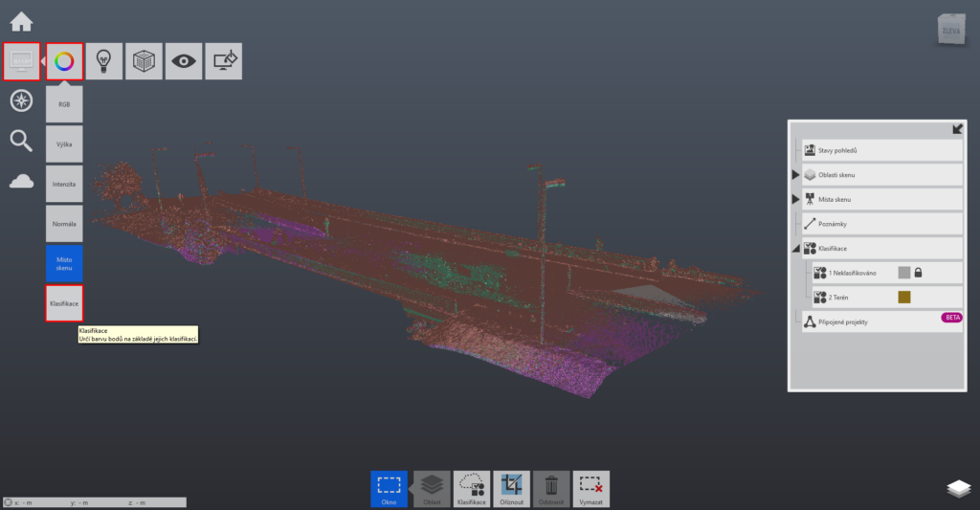Click the magnifying glass search icon
980x510 pixels.
click(21, 141)
